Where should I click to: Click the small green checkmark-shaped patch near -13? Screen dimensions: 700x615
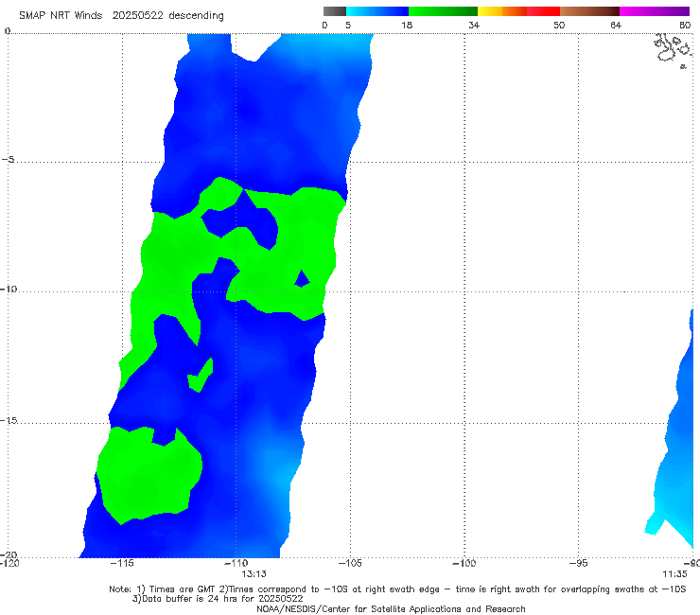[x=201, y=376]
